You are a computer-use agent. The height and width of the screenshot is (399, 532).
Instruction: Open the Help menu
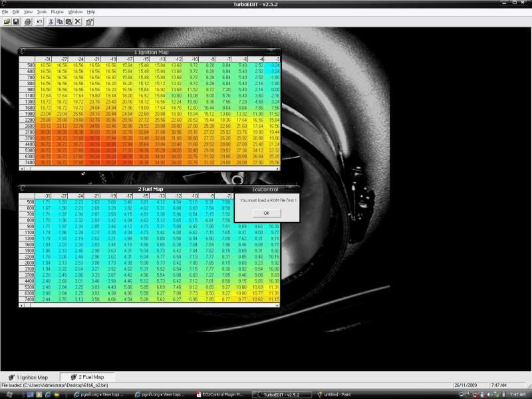pyautogui.click(x=91, y=12)
